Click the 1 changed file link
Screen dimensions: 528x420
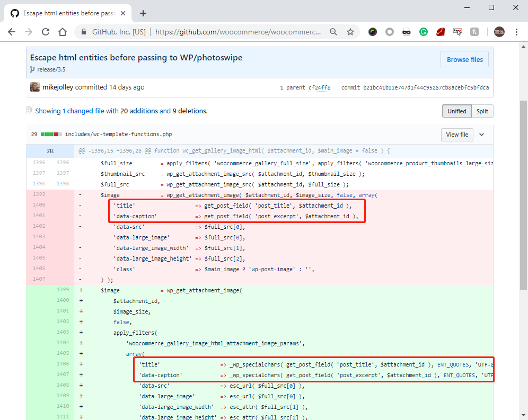[x=83, y=111]
